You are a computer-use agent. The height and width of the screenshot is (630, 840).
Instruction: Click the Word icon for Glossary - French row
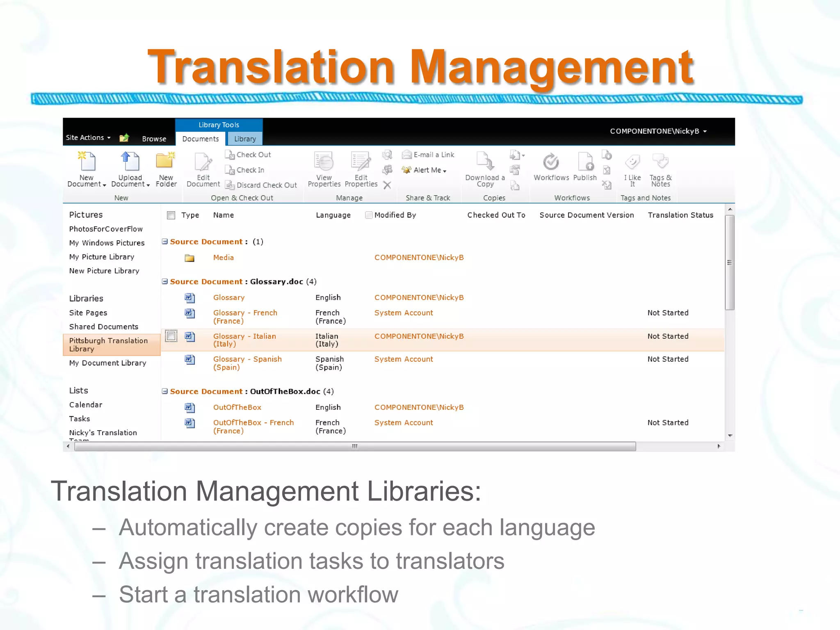(x=189, y=313)
